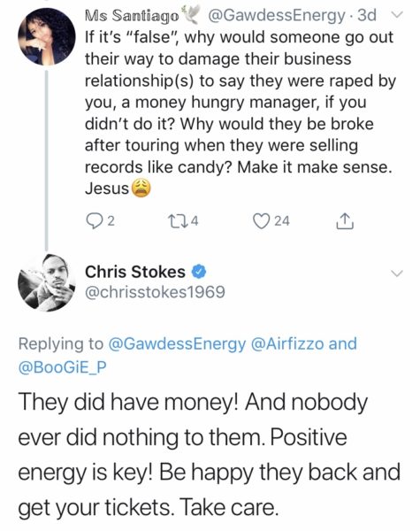Open the @chrisstokes1969 handle
The width and height of the screenshot is (420, 531).
click(x=155, y=291)
